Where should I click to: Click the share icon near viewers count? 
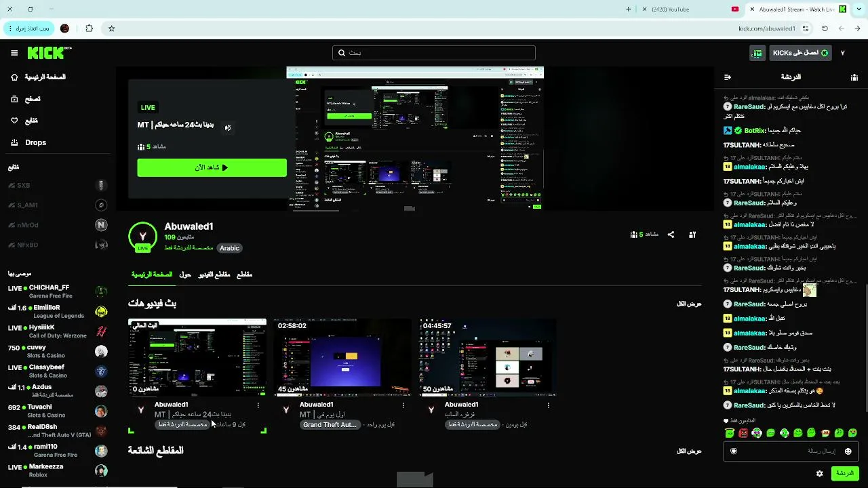click(x=671, y=235)
